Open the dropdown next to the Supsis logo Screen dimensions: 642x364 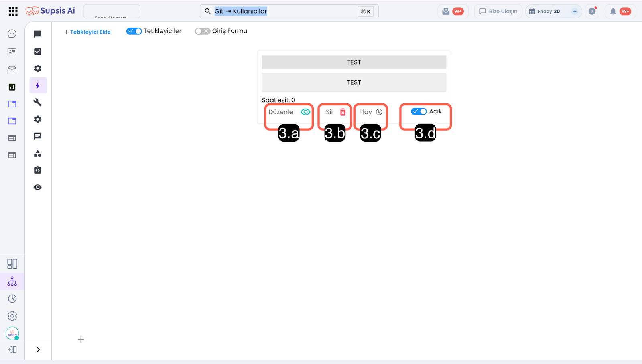[x=112, y=11]
